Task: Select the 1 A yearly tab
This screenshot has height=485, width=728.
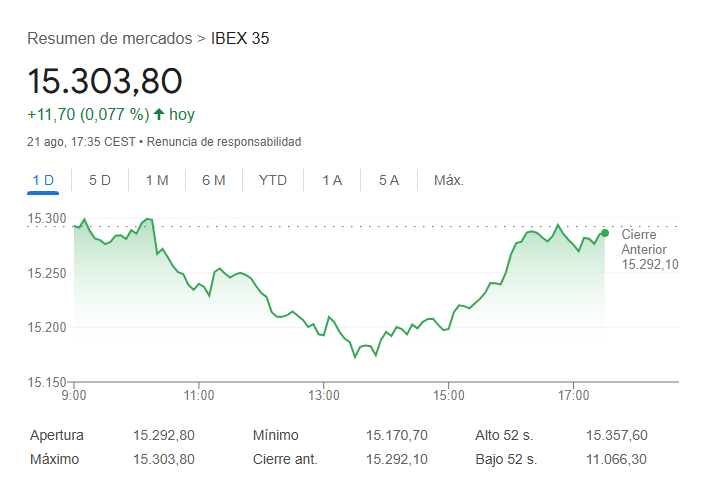Action: [332, 180]
